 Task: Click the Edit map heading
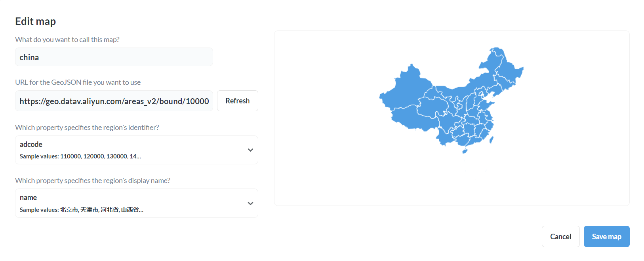(x=35, y=21)
